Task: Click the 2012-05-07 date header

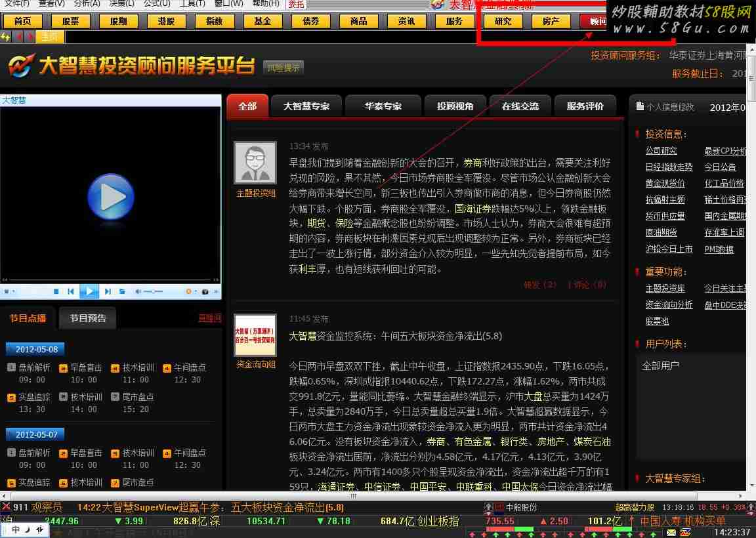Action: (35, 435)
